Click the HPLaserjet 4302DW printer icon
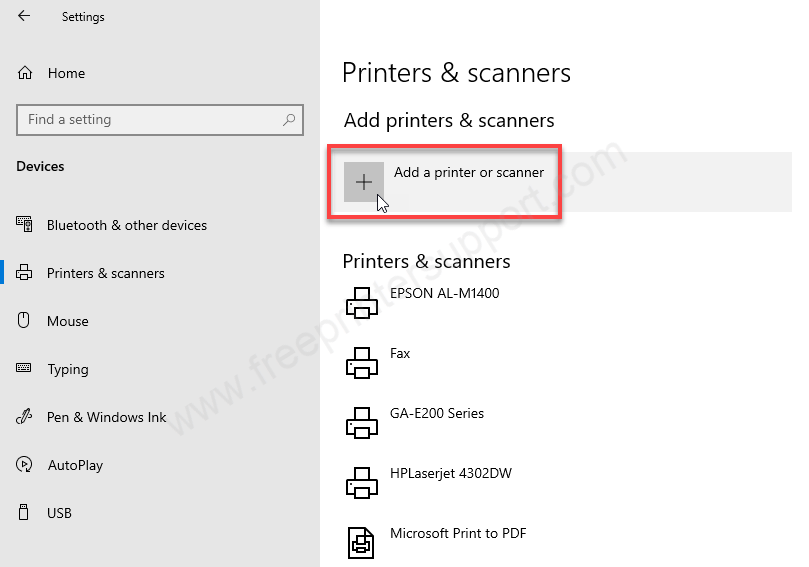The height and width of the screenshot is (567, 809). point(362,482)
